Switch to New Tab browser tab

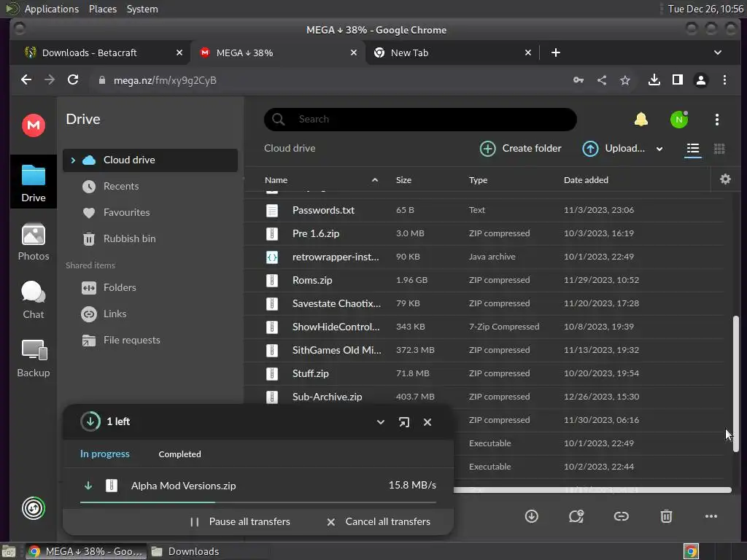(452, 52)
